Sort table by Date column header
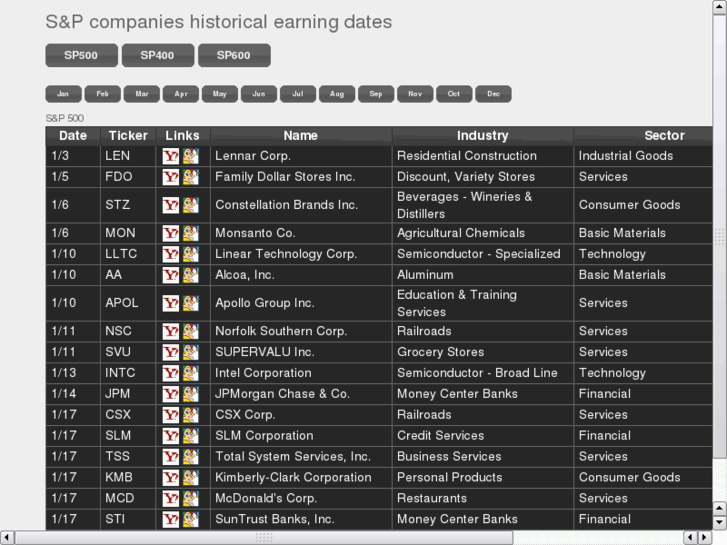Screen dimensions: 727x545 click(x=73, y=135)
